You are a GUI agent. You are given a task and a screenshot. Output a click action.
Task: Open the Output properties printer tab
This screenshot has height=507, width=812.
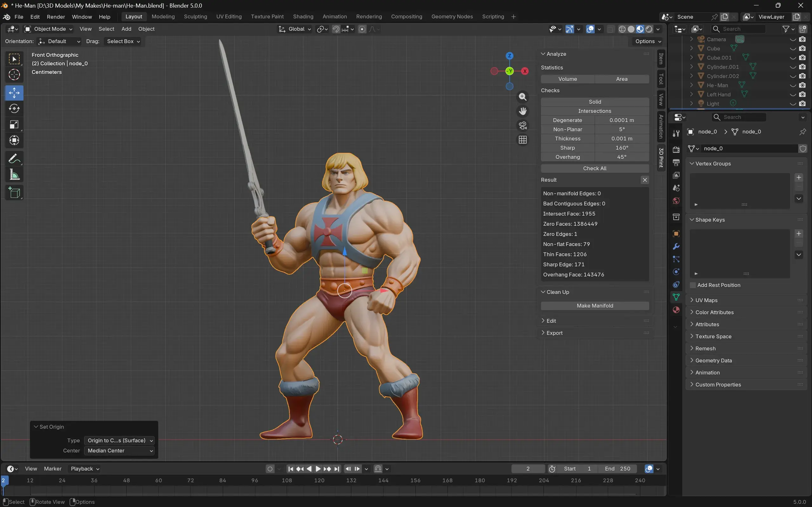(x=676, y=162)
